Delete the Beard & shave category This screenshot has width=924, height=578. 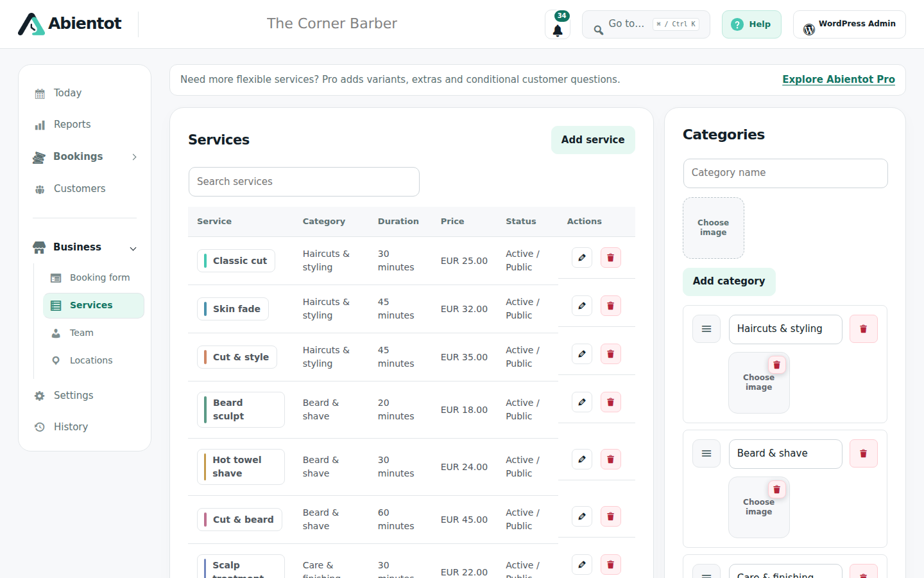point(863,453)
